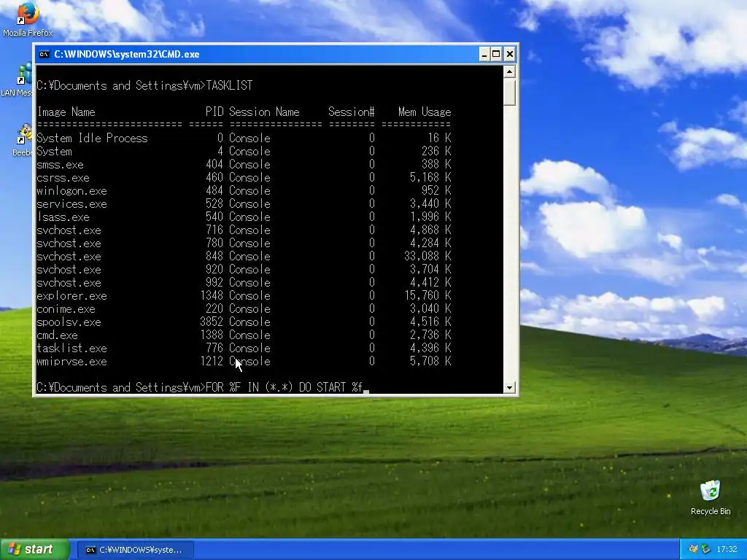Open the Mozilla Firefox desktop shortcut

tap(27, 19)
